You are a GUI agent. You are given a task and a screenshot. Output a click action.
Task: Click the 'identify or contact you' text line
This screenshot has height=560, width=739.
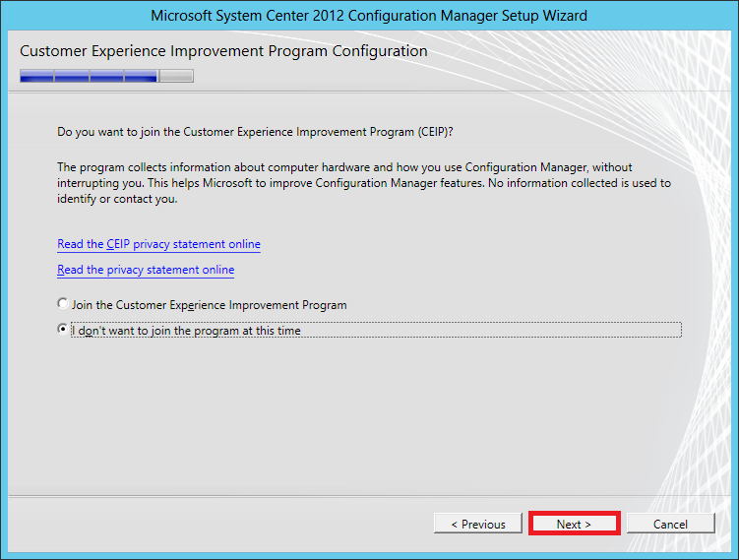pyautogui.click(x=117, y=199)
